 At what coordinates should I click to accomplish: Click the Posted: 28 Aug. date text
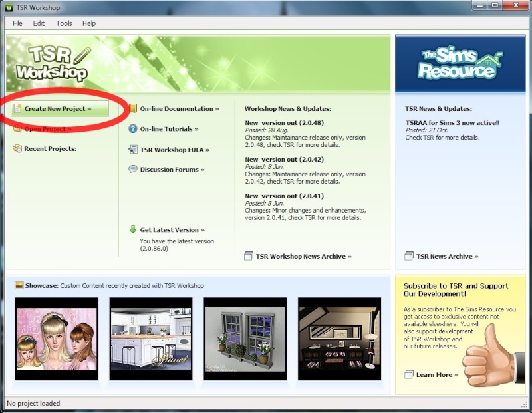point(267,130)
